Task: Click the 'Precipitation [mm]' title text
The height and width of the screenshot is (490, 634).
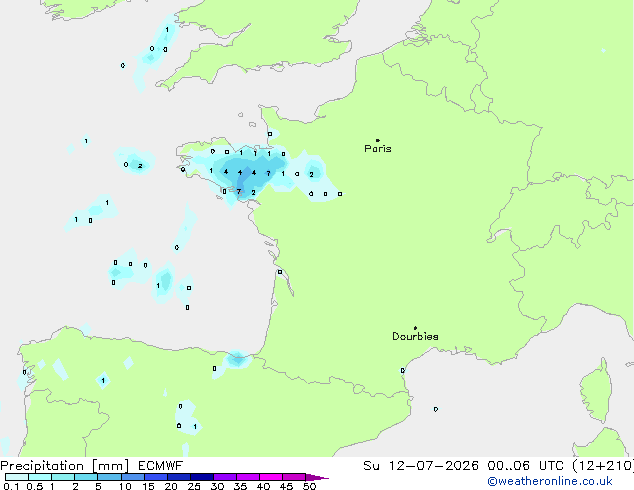Action: pos(65,466)
